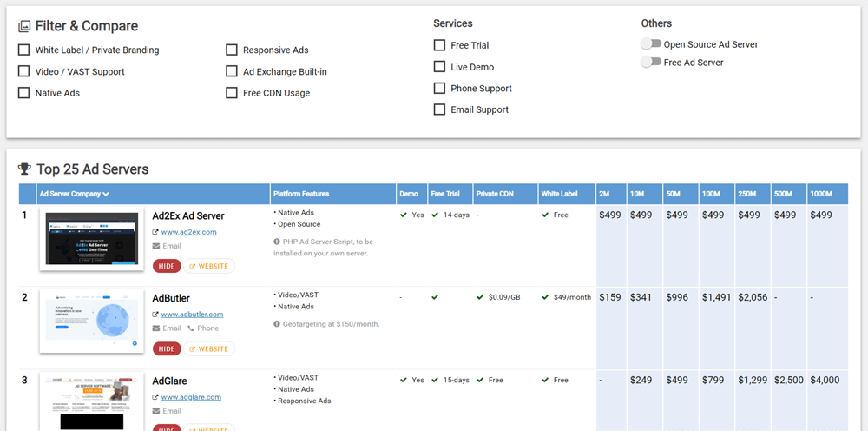This screenshot has height=431, width=868.
Task: Click the 2M column header
Action: click(x=611, y=194)
